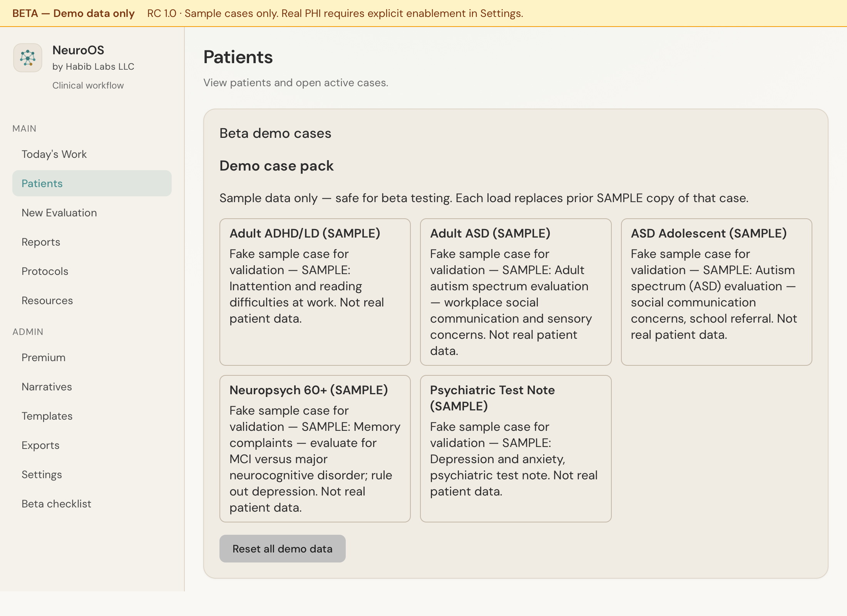847x616 pixels.
Task: Load the Adult ASD (SAMPLE) case
Action: (516, 292)
